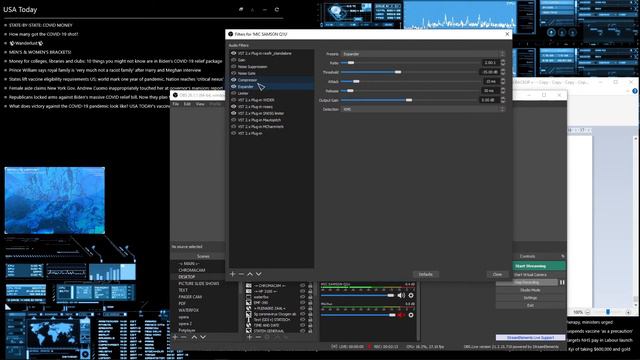The width and height of the screenshot is (640, 360).
Task: Disable the Expander filter via its eye icon
Action: (x=233, y=87)
